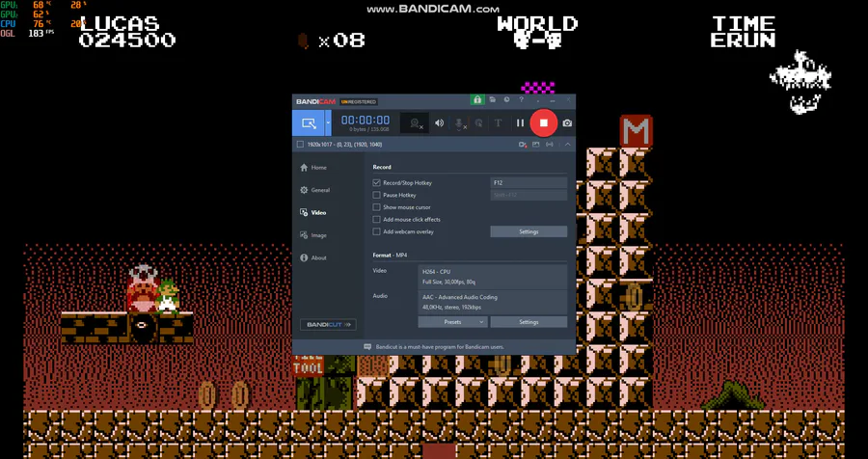This screenshot has height=459, width=868.
Task: Uncheck Record/Stop Hotkey
Action: pos(376,182)
